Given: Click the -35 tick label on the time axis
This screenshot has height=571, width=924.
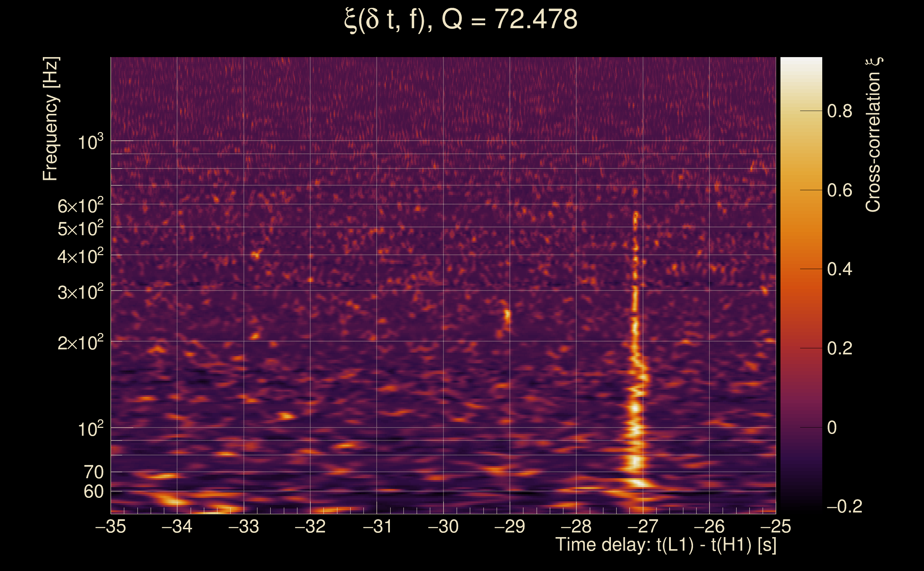Looking at the screenshot, I should [111, 526].
